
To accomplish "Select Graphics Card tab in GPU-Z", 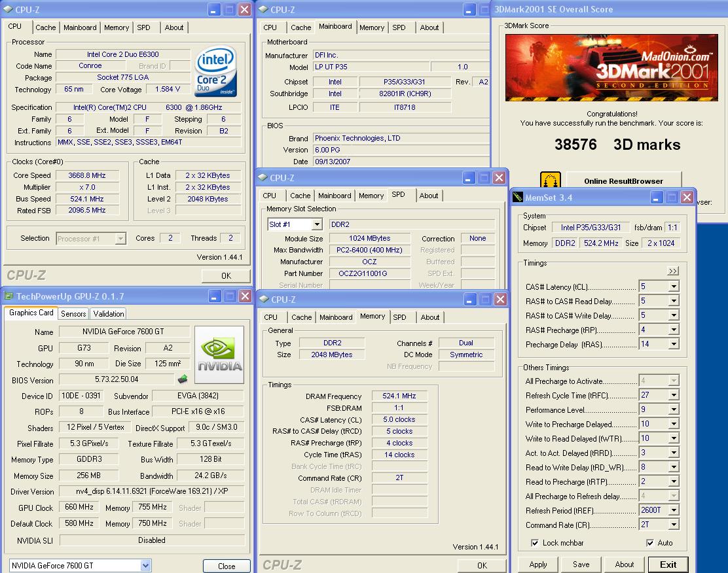I will click(31, 313).
